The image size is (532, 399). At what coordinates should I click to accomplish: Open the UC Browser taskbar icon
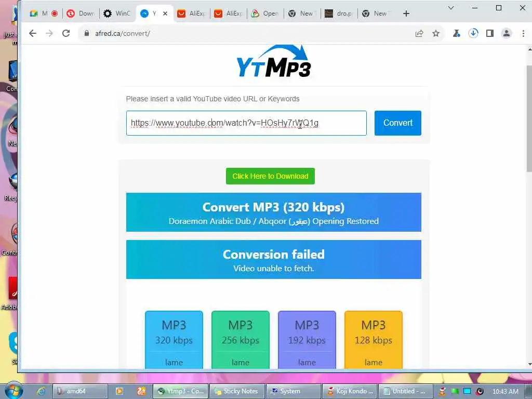click(141, 391)
